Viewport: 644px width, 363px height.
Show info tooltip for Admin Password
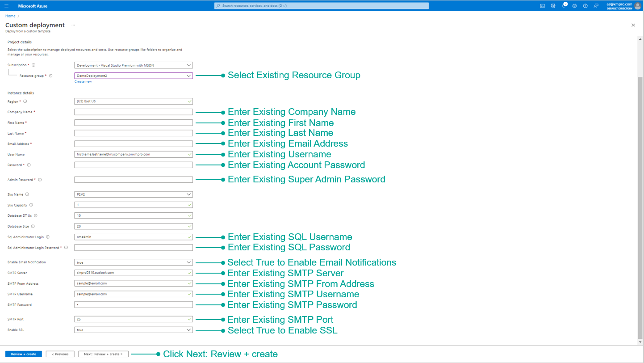[40, 180]
